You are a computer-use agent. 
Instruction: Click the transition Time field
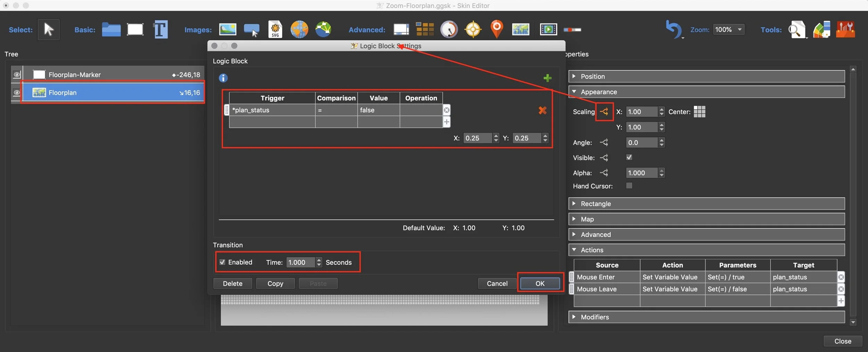point(301,262)
